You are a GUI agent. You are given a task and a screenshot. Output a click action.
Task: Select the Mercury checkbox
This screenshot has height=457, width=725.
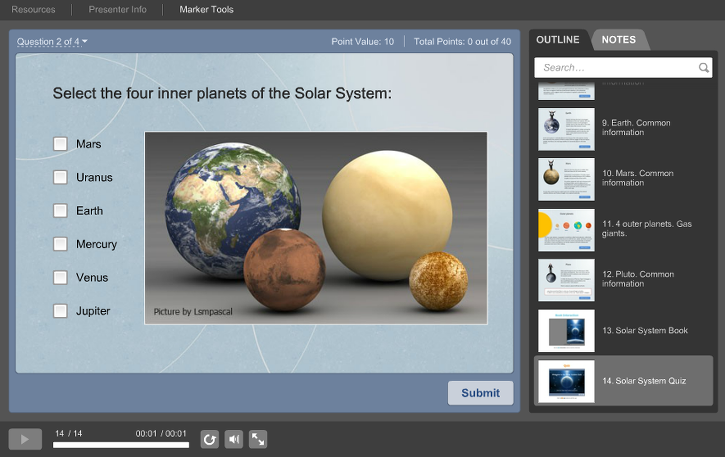(60, 244)
